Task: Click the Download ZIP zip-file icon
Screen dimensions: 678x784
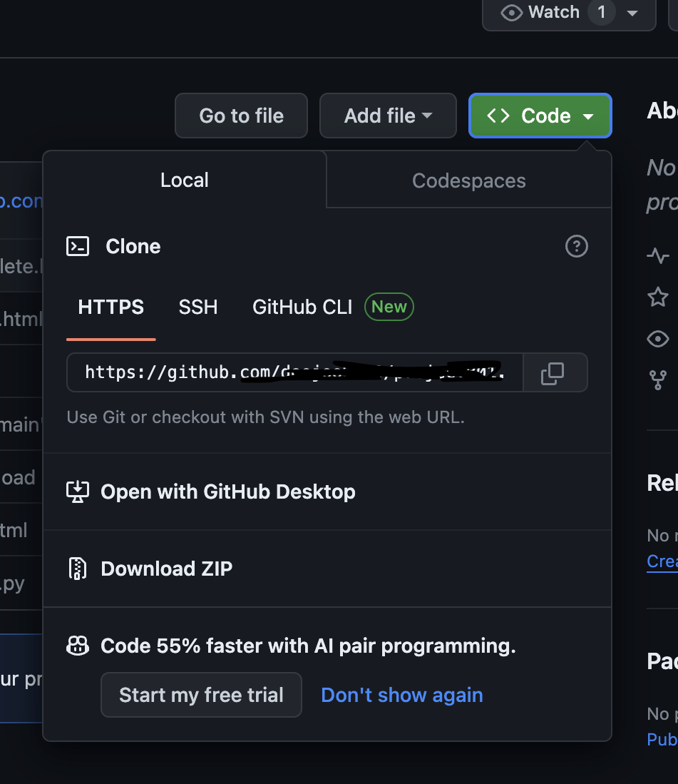Action: [x=77, y=569]
